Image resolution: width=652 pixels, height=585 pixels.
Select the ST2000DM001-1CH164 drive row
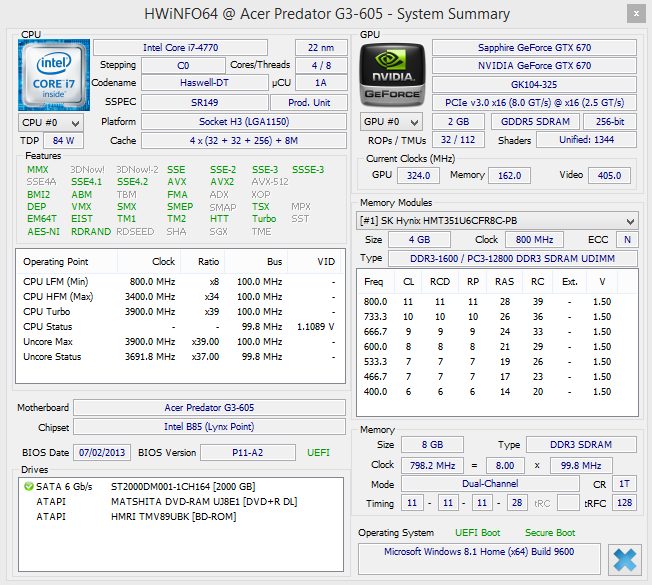point(181,486)
